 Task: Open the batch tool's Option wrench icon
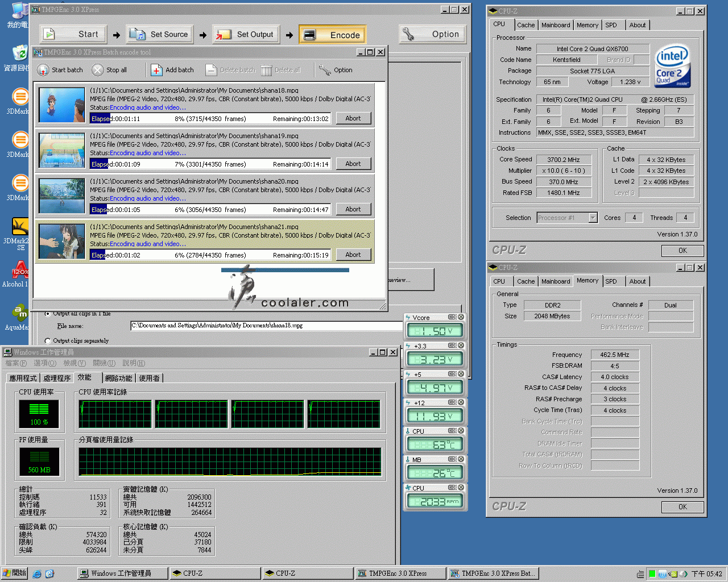click(x=324, y=70)
